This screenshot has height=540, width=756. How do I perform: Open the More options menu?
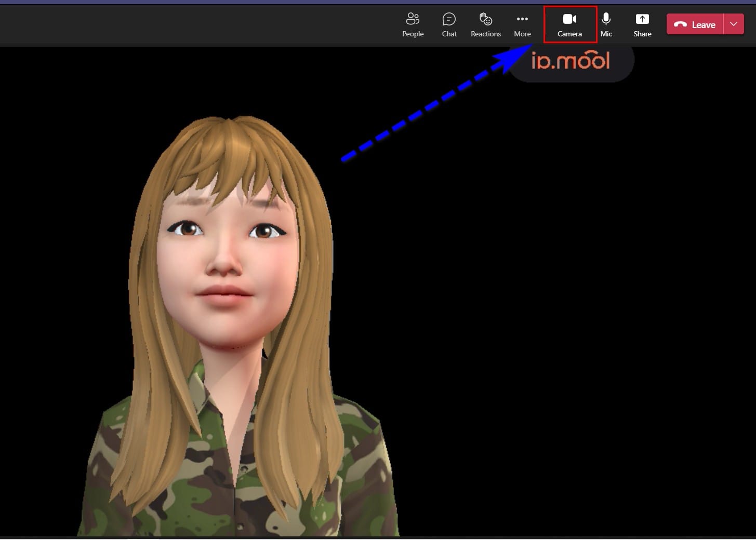pyautogui.click(x=522, y=24)
